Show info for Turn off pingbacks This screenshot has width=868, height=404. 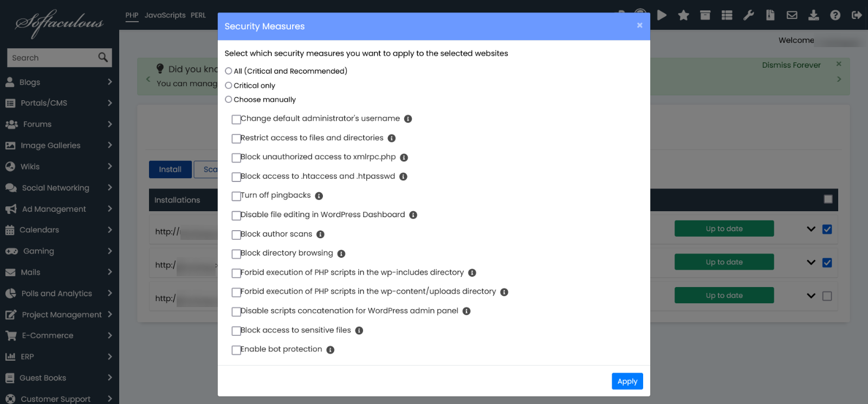tap(319, 196)
